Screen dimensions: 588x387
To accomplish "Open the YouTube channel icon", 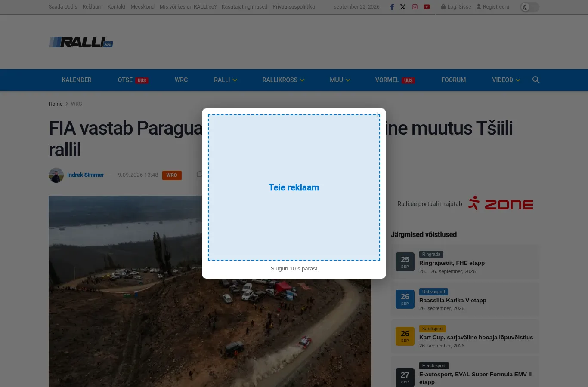I will [x=427, y=7].
